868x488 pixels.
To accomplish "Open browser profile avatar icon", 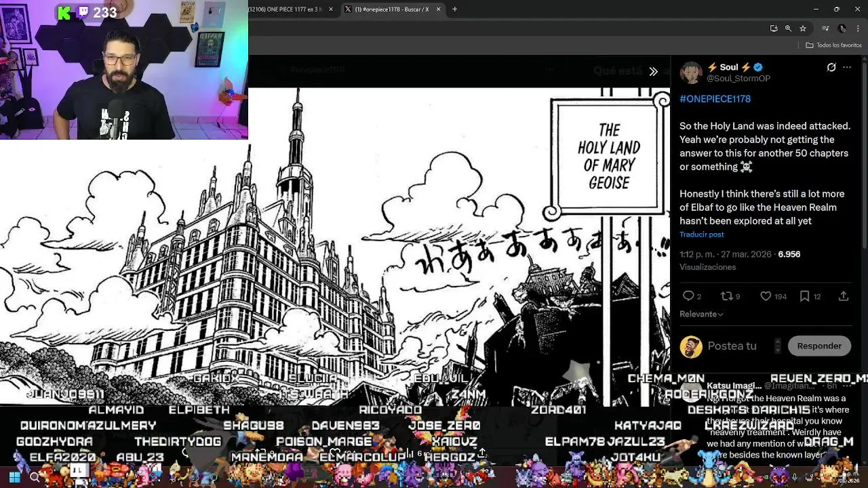I will (842, 28).
